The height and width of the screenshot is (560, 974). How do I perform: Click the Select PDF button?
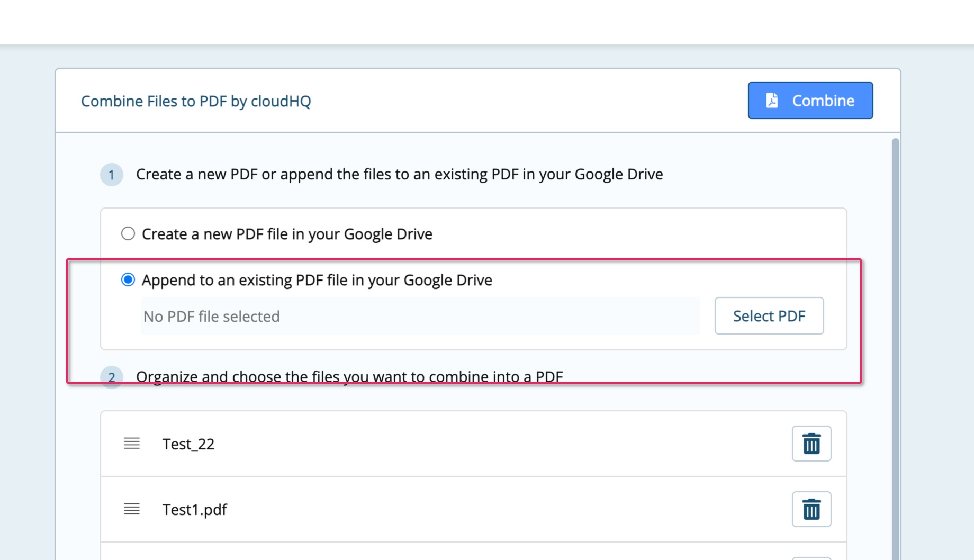tap(769, 316)
